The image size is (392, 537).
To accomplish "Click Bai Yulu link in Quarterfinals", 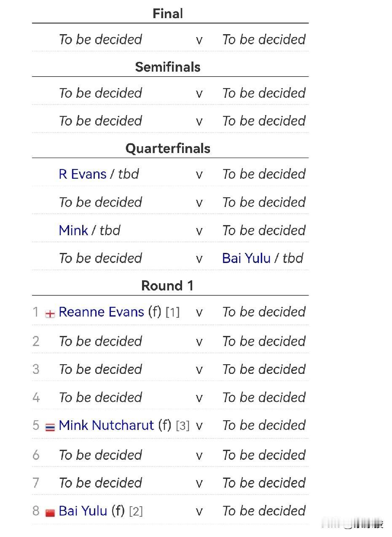I will [x=246, y=258].
